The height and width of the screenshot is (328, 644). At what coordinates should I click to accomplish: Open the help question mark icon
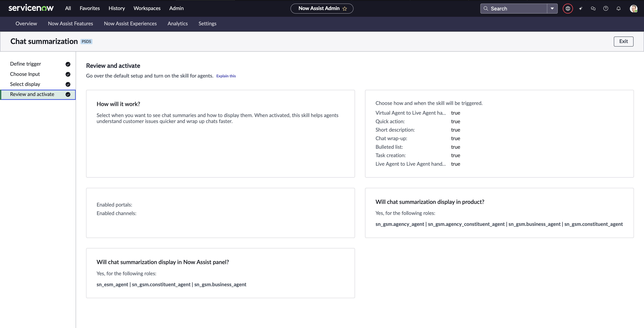pyautogui.click(x=606, y=9)
